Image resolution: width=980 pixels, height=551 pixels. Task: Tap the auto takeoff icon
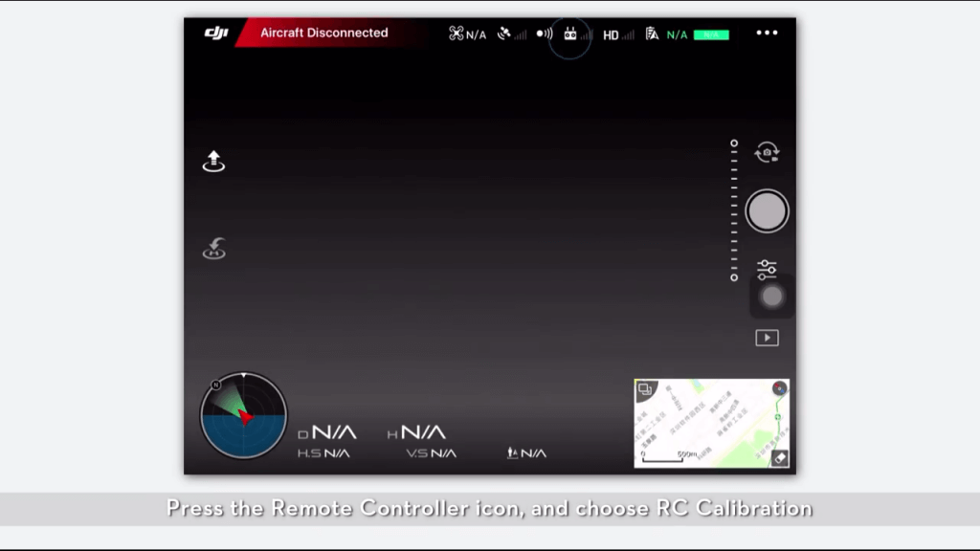(213, 161)
